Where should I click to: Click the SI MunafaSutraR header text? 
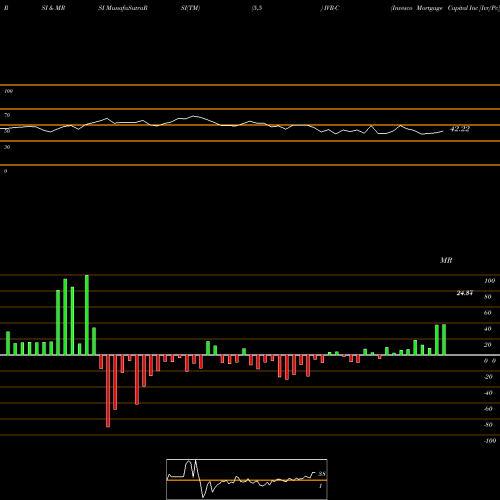click(x=123, y=8)
